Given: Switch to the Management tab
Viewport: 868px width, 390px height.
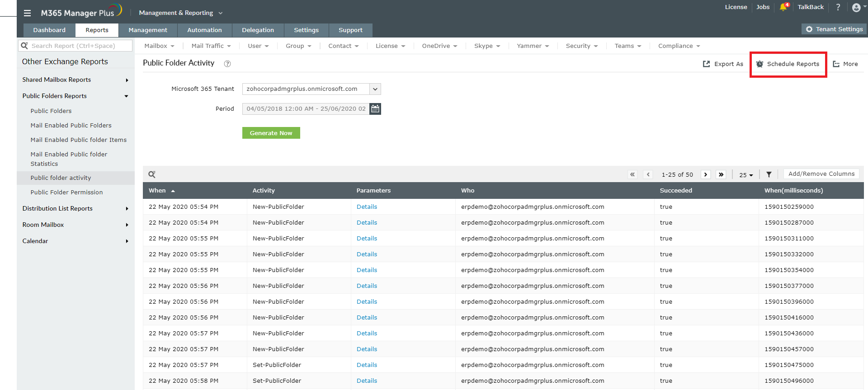Looking at the screenshot, I should [148, 30].
